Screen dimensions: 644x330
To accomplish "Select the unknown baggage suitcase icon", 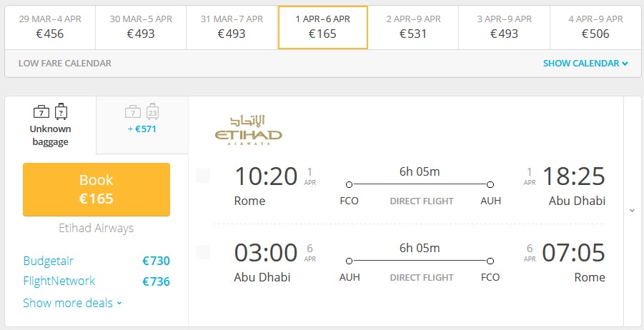I will click(61, 111).
